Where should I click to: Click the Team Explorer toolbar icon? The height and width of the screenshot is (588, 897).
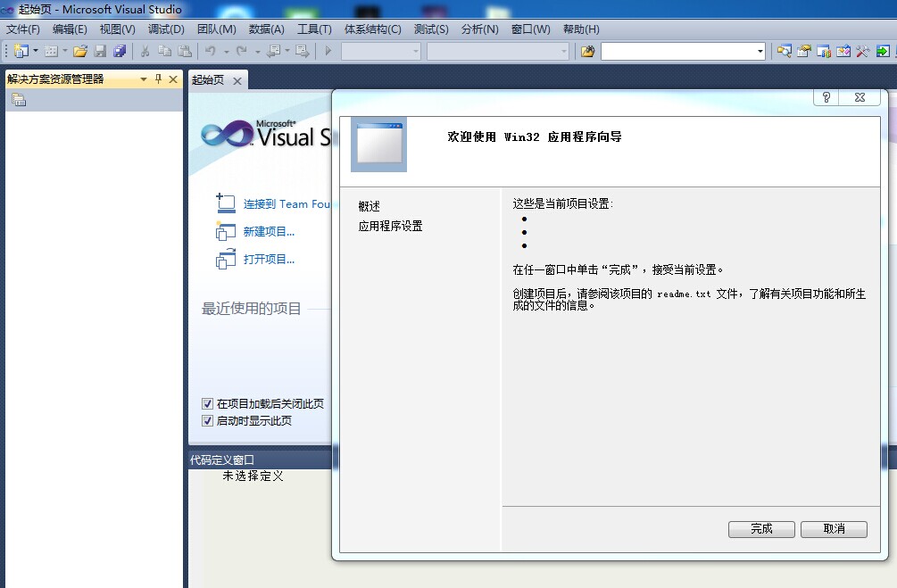pyautogui.click(x=824, y=51)
